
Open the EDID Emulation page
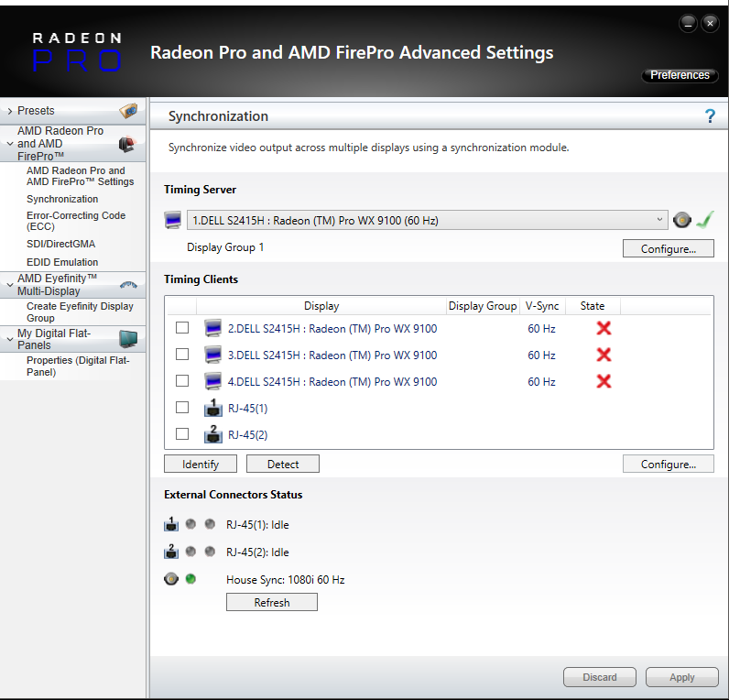coord(62,262)
